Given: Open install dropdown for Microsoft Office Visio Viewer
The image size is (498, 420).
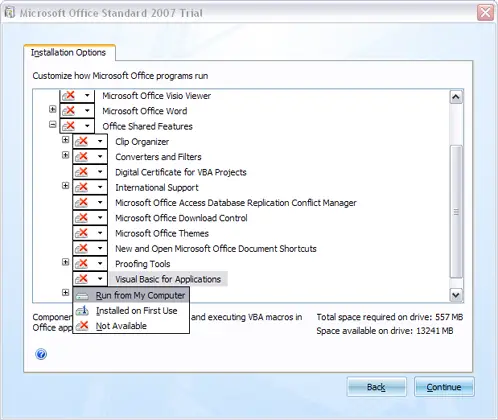Looking at the screenshot, I should pos(77,96).
